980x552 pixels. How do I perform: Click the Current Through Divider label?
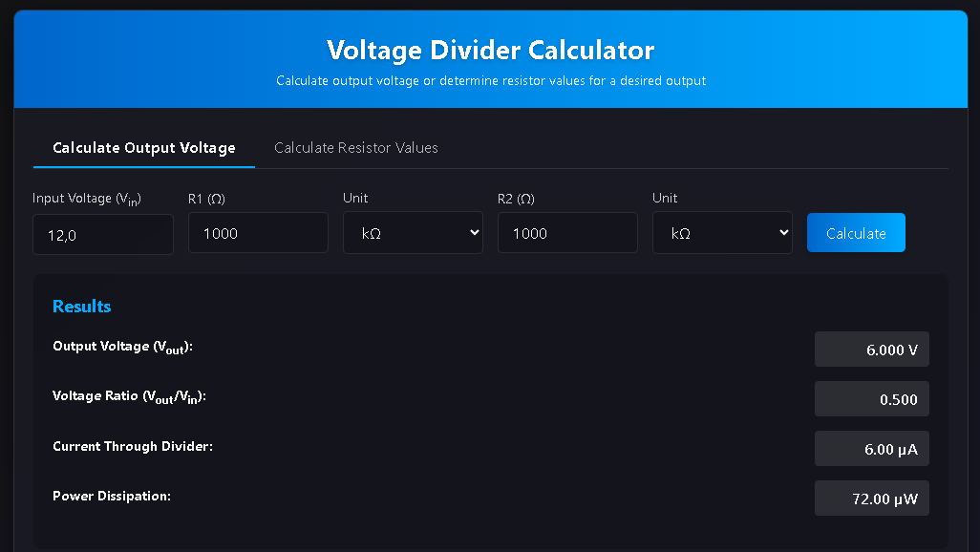click(x=133, y=446)
